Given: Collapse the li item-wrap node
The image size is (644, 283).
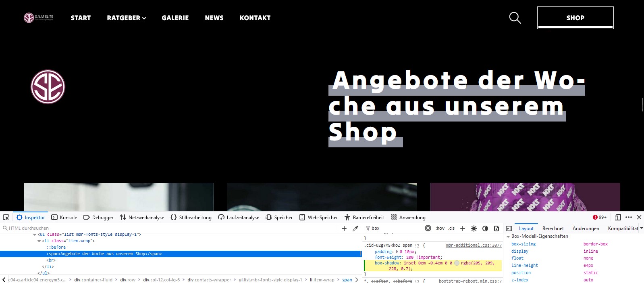Looking at the screenshot, I should [39, 241].
